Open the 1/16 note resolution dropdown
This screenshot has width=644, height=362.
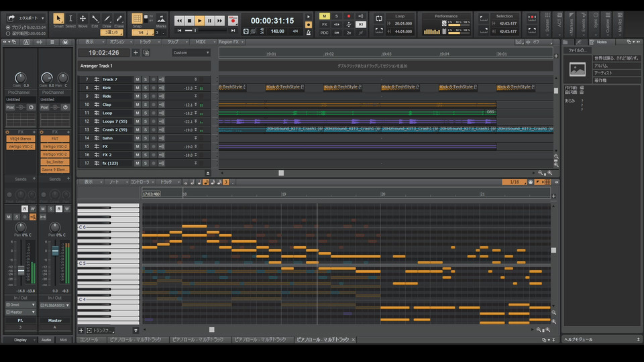coord(515,182)
